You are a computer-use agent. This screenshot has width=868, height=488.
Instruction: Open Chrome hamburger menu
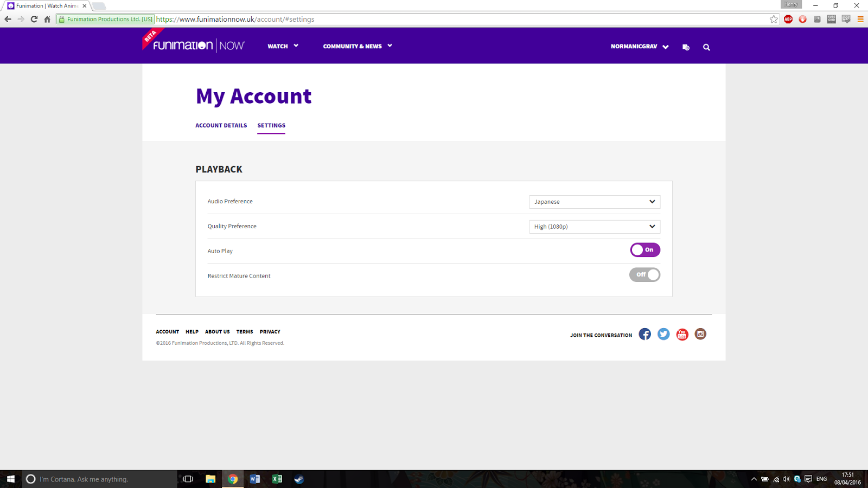(x=860, y=19)
